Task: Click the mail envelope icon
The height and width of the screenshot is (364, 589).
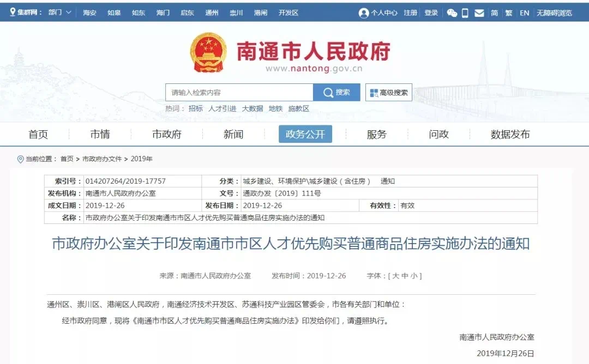Action: (x=479, y=13)
